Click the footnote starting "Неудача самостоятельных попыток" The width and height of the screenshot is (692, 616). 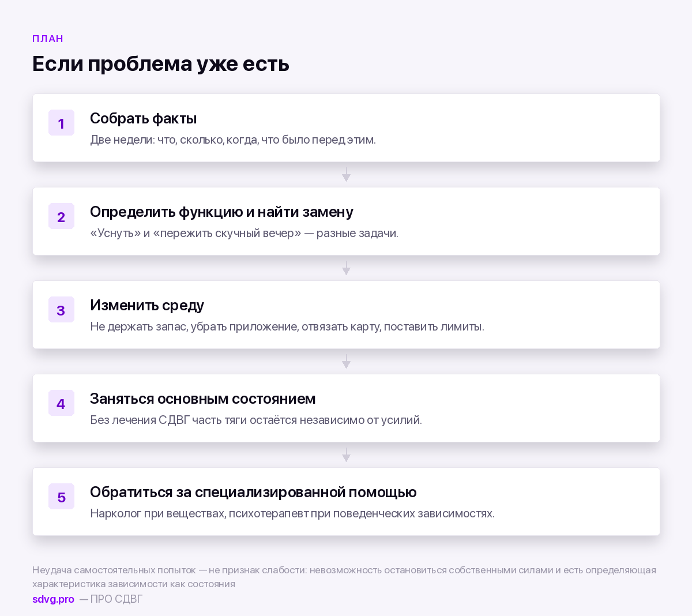tap(344, 577)
